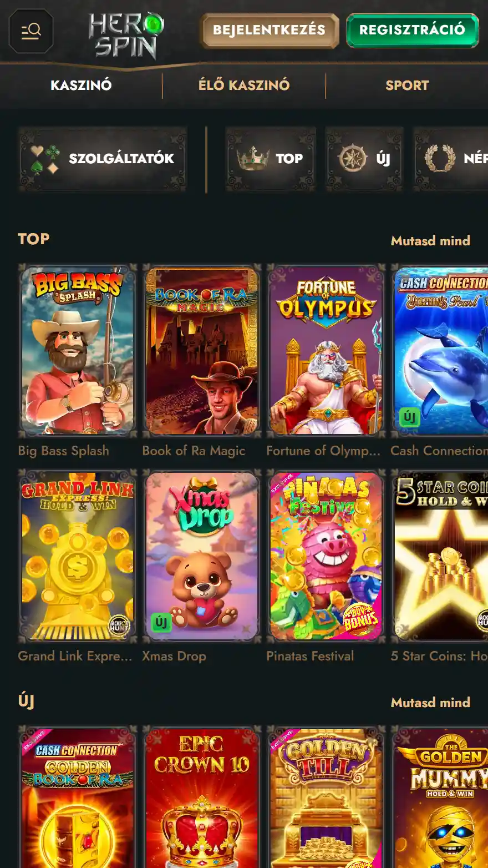488x868 pixels.
Task: Select the crown TOP category
Action: pos(271,159)
